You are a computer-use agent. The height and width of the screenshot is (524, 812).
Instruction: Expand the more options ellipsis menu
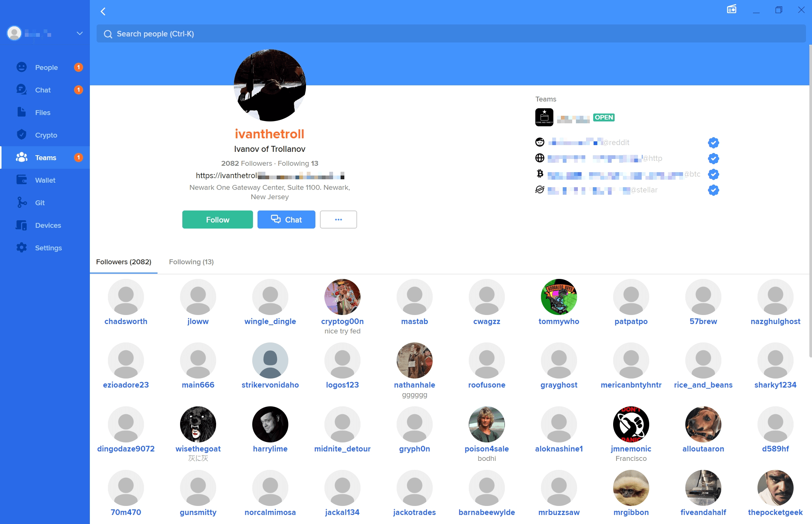tap(339, 220)
